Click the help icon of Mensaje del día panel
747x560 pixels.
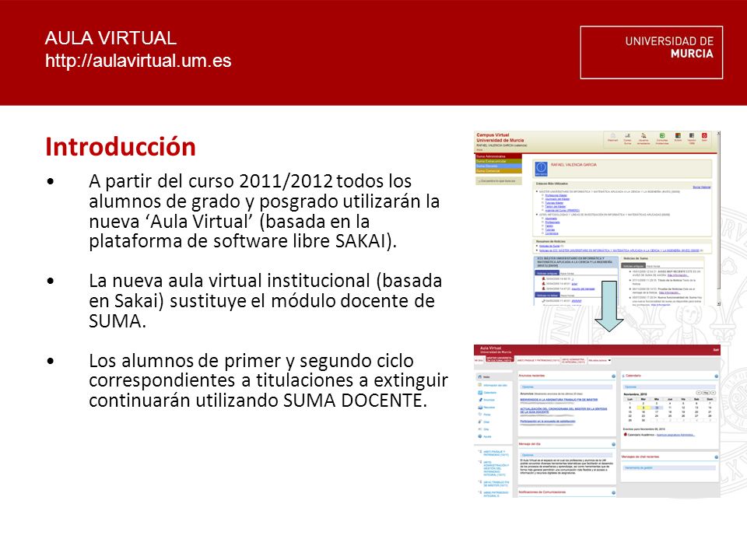pos(614,444)
